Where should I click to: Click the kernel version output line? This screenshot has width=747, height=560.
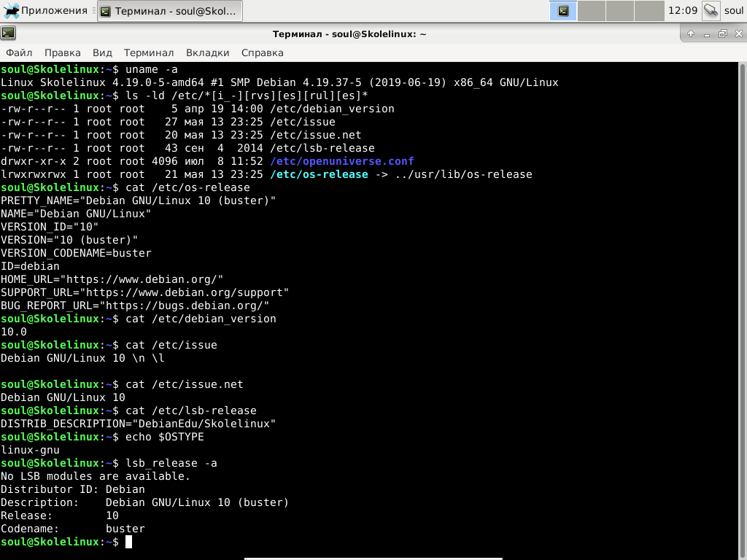coord(279,82)
